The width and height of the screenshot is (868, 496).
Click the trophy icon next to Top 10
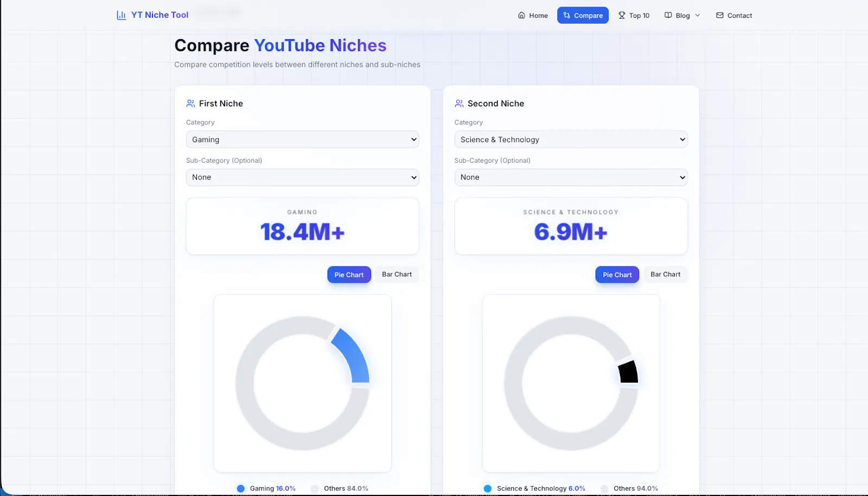tap(622, 15)
